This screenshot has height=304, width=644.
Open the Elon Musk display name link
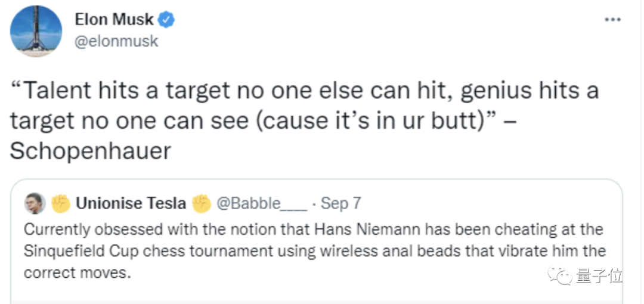click(x=114, y=19)
